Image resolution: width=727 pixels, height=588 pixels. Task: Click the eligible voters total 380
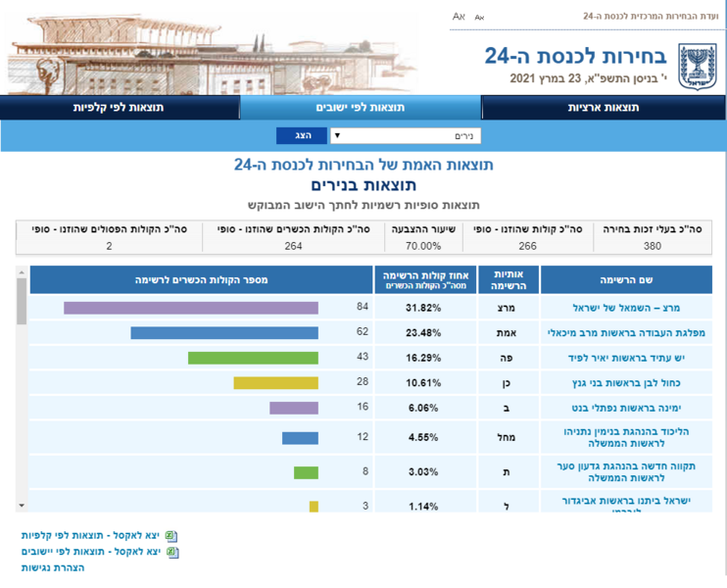(652, 246)
